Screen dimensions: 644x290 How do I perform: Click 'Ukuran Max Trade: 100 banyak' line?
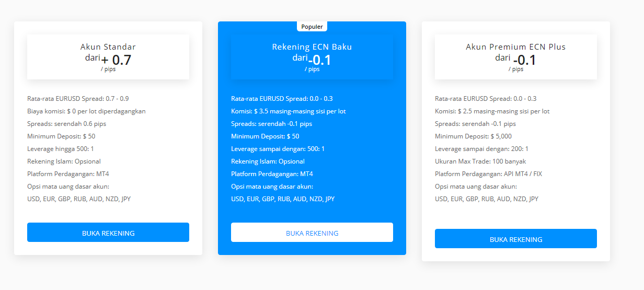pyautogui.click(x=480, y=161)
